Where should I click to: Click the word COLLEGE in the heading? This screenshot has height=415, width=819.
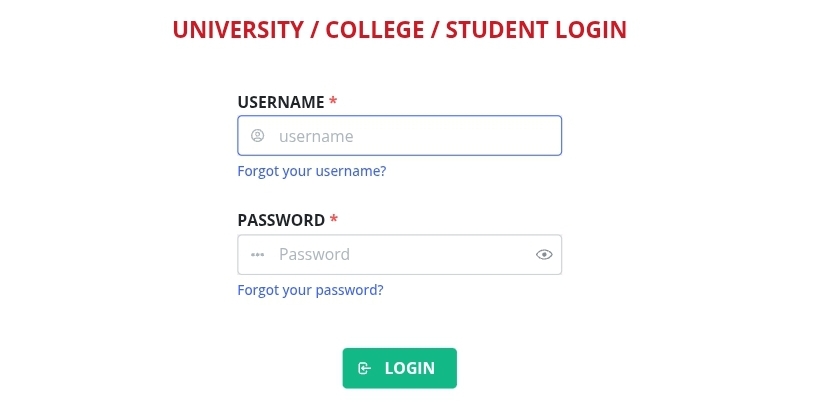(x=374, y=30)
